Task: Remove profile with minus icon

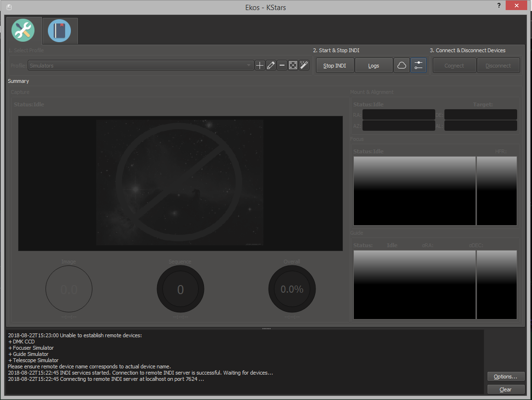Action: (282, 66)
